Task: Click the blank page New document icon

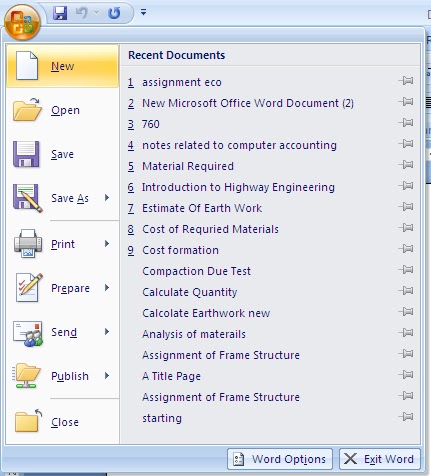Action: coord(27,66)
